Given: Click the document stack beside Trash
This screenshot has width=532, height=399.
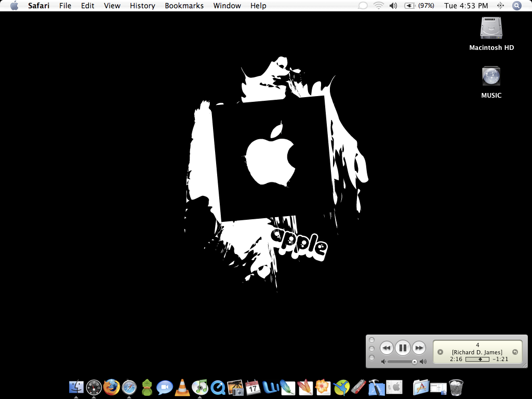Looking at the screenshot, I should pyautogui.click(x=438, y=388).
